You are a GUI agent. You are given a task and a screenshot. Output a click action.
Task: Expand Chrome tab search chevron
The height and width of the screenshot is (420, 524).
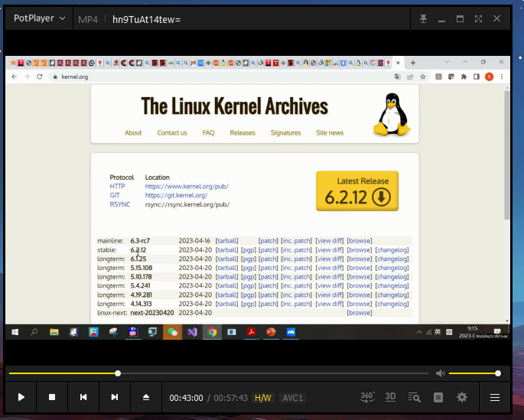coord(447,62)
